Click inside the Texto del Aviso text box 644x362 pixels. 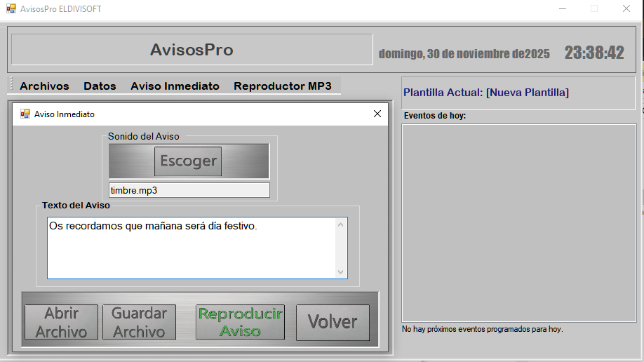189,248
